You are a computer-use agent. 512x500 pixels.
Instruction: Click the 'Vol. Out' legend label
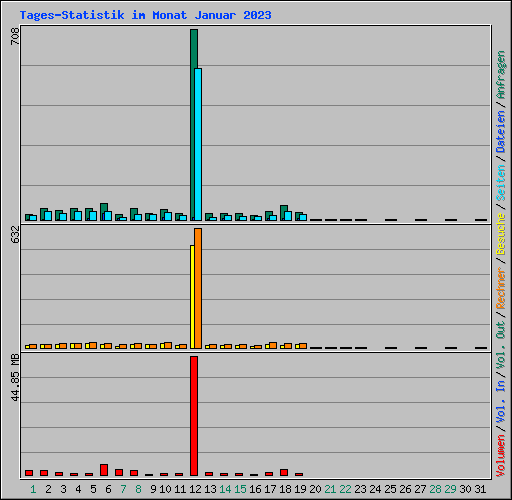[x=500, y=345]
